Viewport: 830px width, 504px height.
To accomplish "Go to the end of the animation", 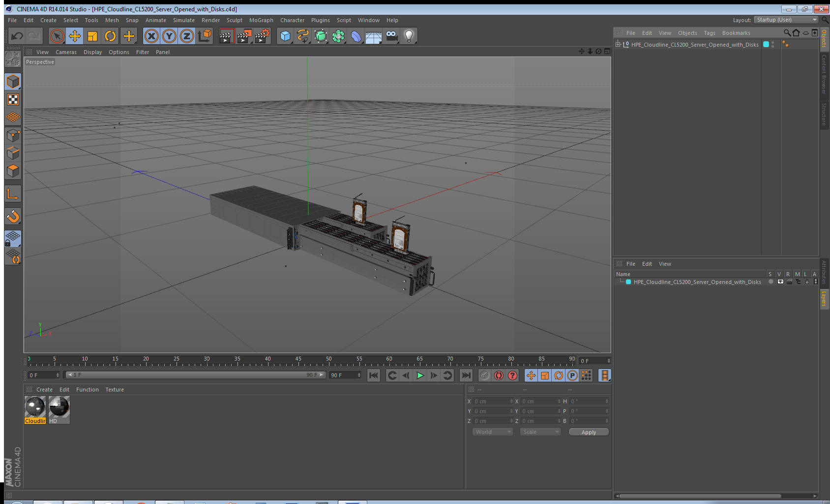I will click(x=466, y=375).
